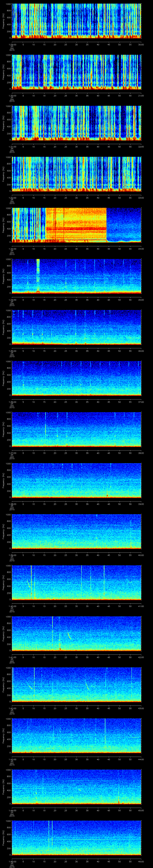The width and height of the screenshot is (153, 868).
Task: Click the spectrogram panel starting at 1:37:00
Action: (x=76, y=429)
